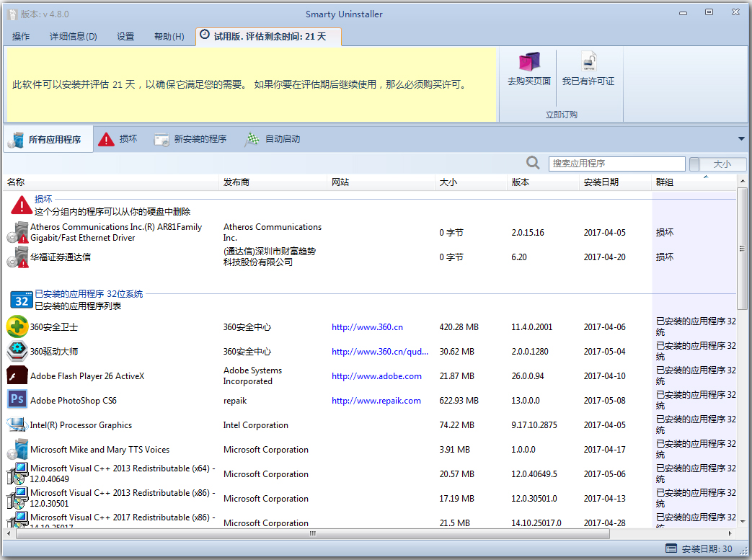
Task: Sort by the 发布商 column header
Action: (273, 182)
